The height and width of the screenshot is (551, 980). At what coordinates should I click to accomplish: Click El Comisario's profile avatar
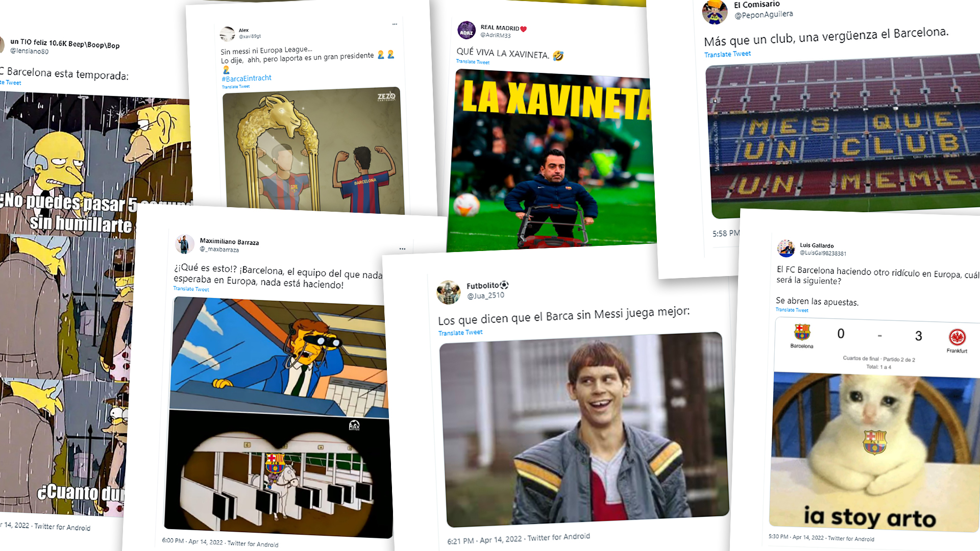715,11
